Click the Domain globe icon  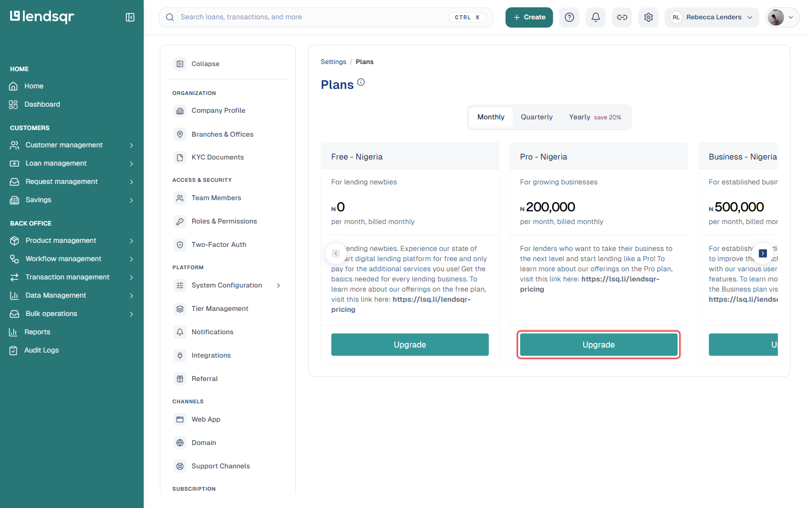[180, 443]
